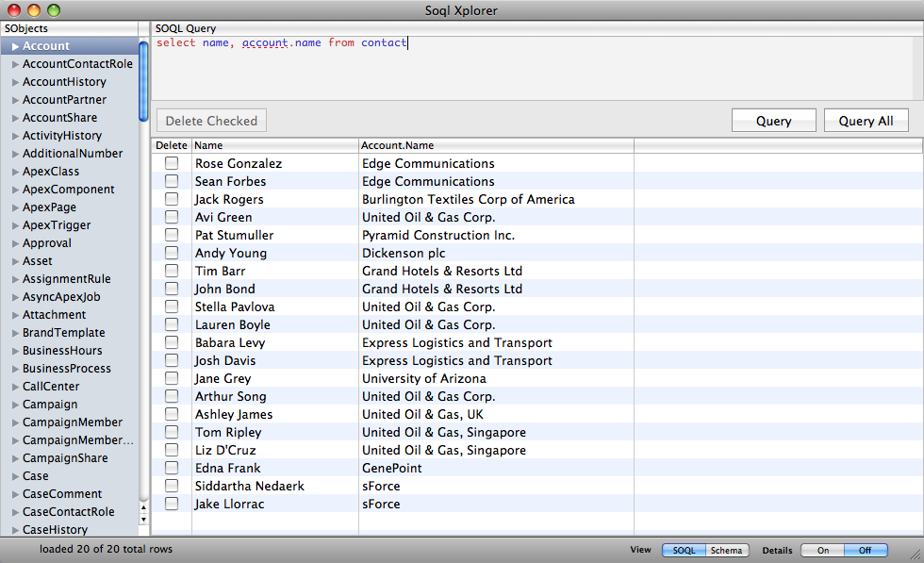Check the delete box for Jake Llorrac

tap(172, 504)
